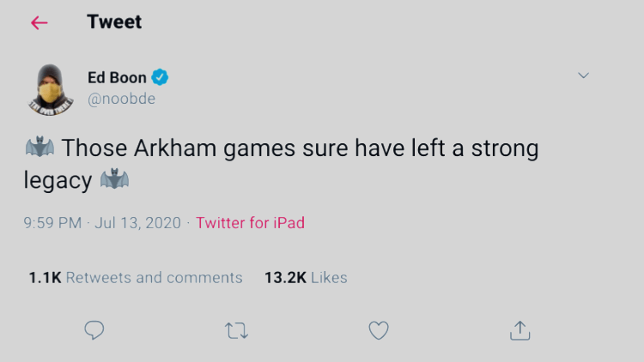
Task: View the 1.1K Retweets and comments
Action: coord(136,278)
